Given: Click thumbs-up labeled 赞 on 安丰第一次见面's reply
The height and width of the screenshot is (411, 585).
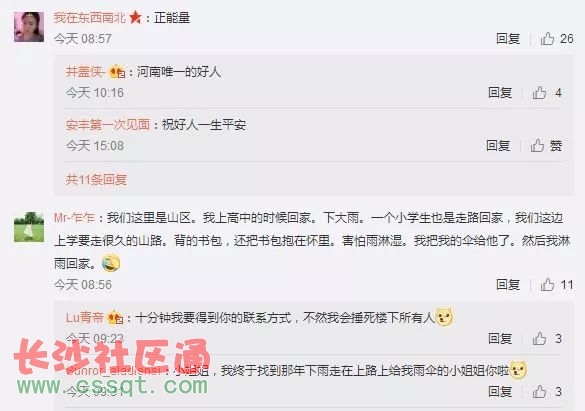Looking at the screenshot, I should tap(537, 145).
